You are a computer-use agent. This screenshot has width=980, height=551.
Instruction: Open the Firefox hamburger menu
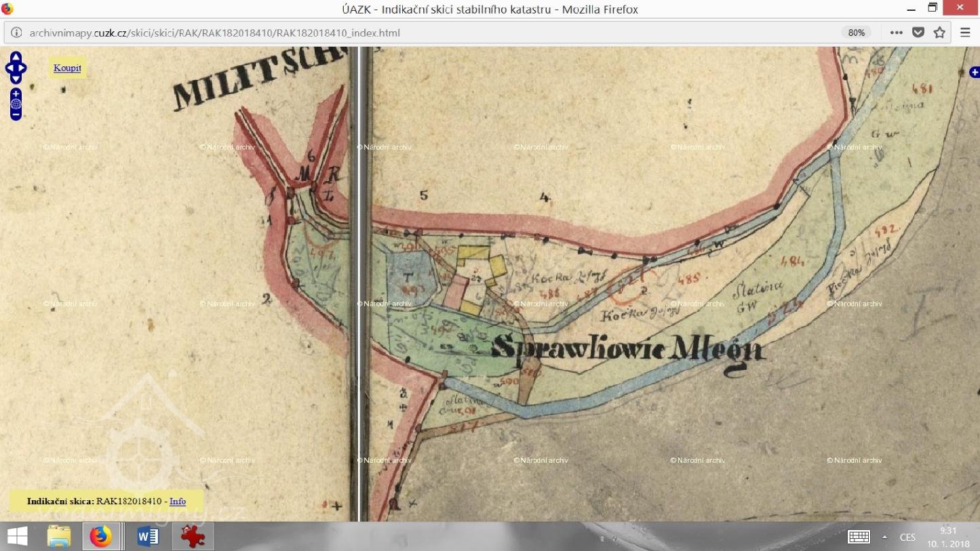point(965,33)
